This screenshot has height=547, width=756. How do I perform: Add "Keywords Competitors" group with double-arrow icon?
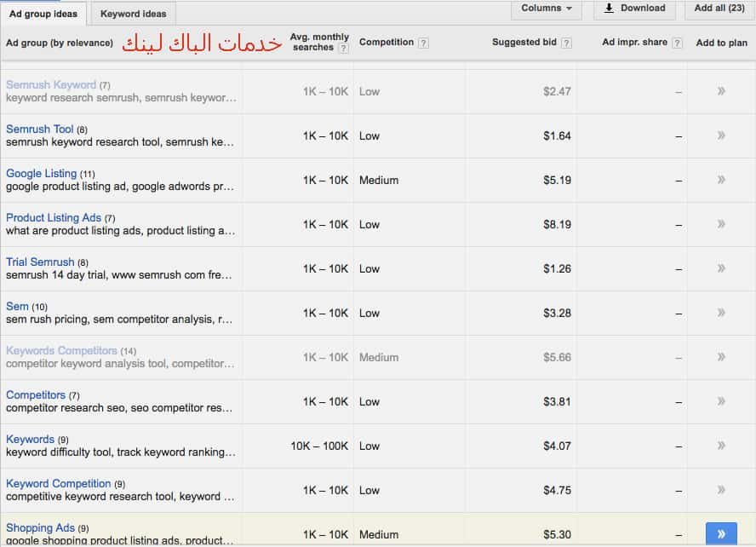click(721, 357)
